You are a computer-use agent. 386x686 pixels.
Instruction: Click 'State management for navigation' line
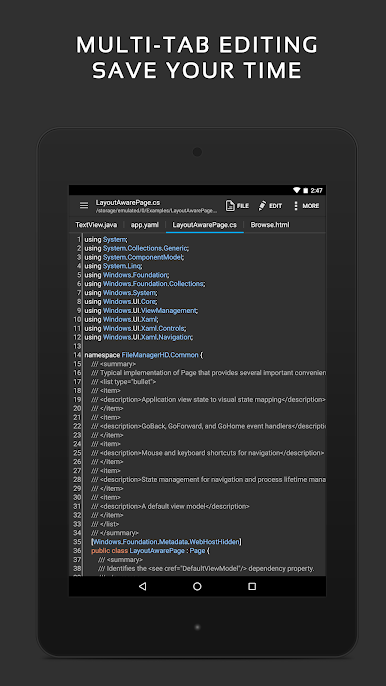(208, 480)
